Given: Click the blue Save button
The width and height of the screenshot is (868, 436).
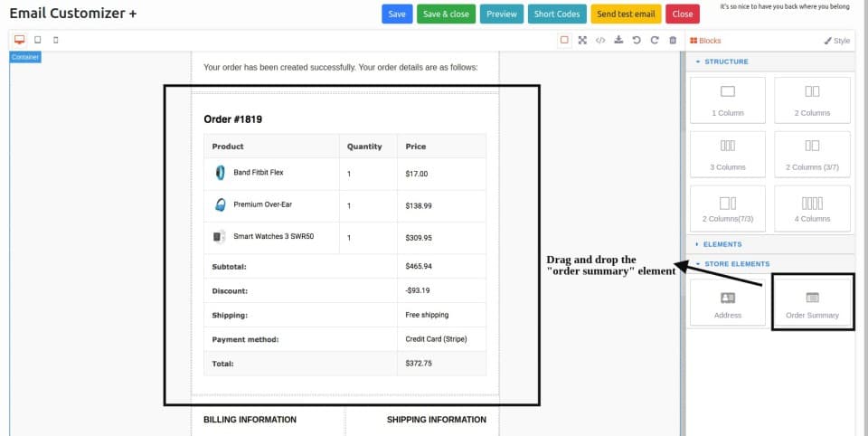Looking at the screenshot, I should pyautogui.click(x=397, y=14).
